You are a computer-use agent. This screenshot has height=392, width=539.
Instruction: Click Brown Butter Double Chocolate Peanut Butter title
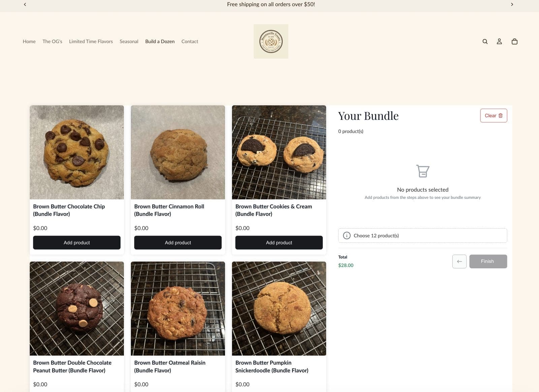click(x=72, y=366)
